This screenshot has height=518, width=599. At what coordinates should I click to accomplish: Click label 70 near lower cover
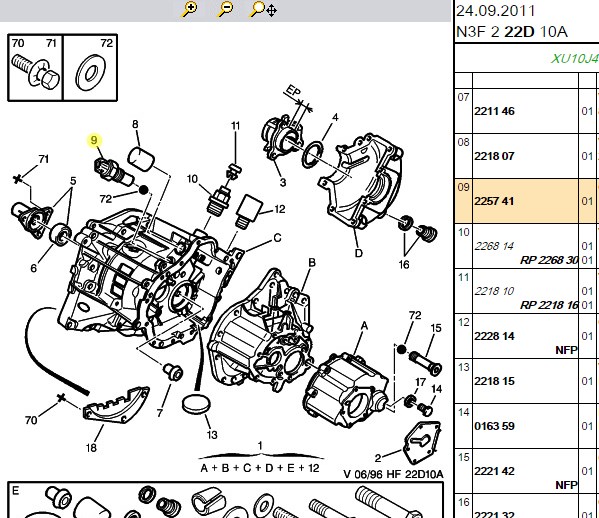[31, 420]
